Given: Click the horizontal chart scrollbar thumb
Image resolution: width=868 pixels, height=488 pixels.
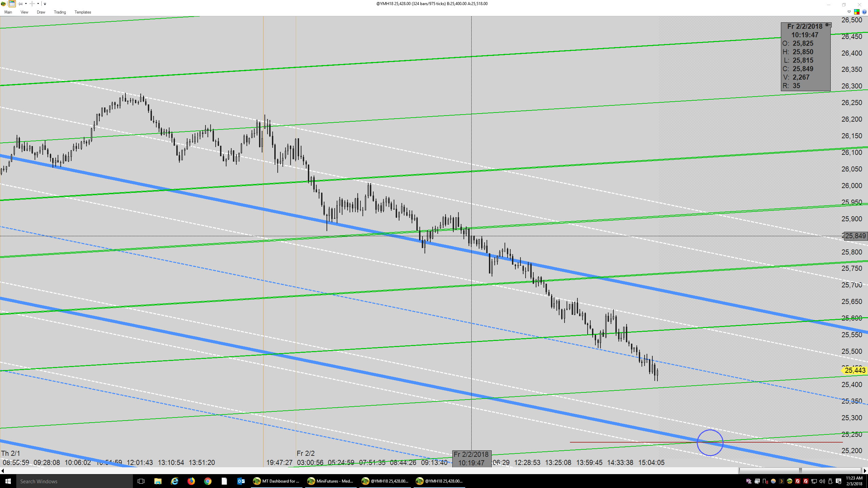Looking at the screenshot, I should pyautogui.click(x=800, y=471).
